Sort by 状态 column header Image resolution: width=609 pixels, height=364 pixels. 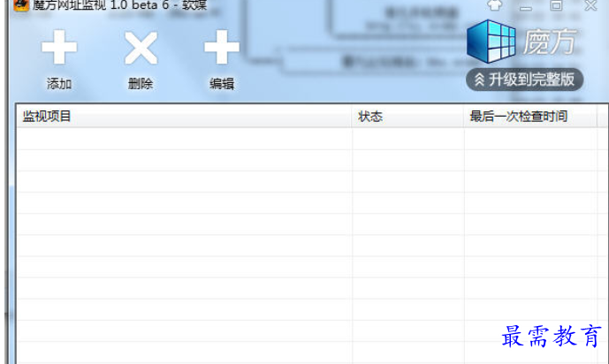pyautogui.click(x=407, y=116)
